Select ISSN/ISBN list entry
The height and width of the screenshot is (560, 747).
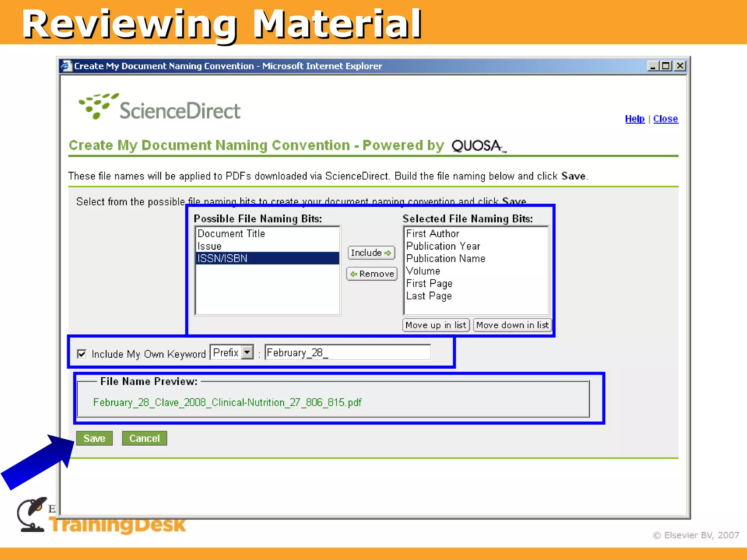coord(222,258)
